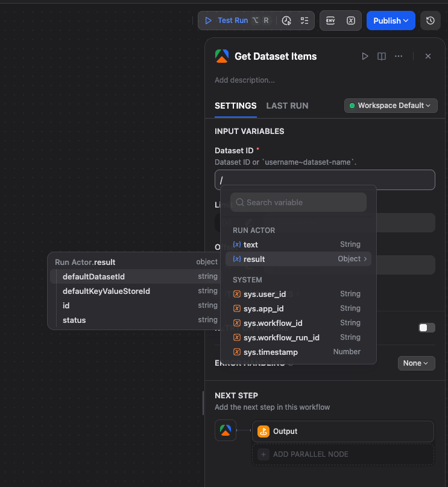Click the Publish button

point(390,20)
